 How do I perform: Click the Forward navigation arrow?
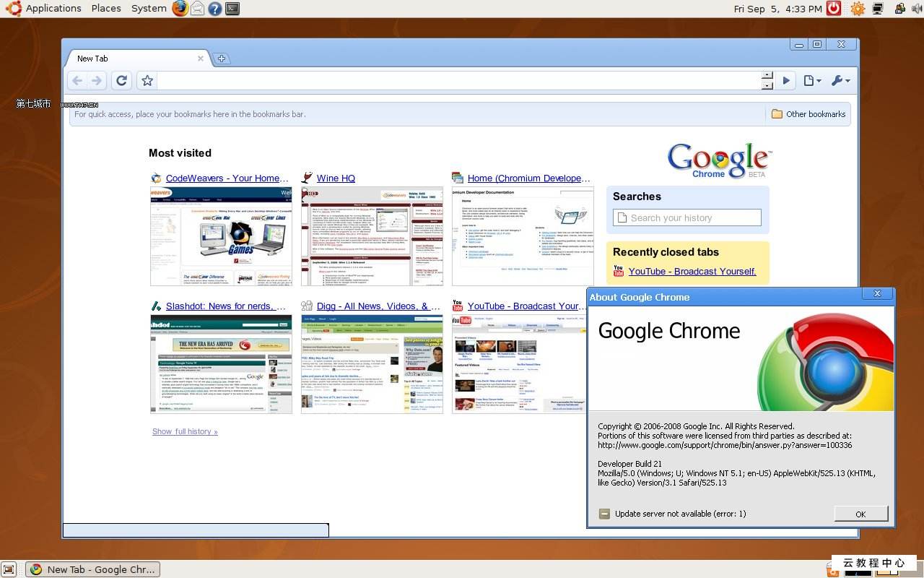96,81
